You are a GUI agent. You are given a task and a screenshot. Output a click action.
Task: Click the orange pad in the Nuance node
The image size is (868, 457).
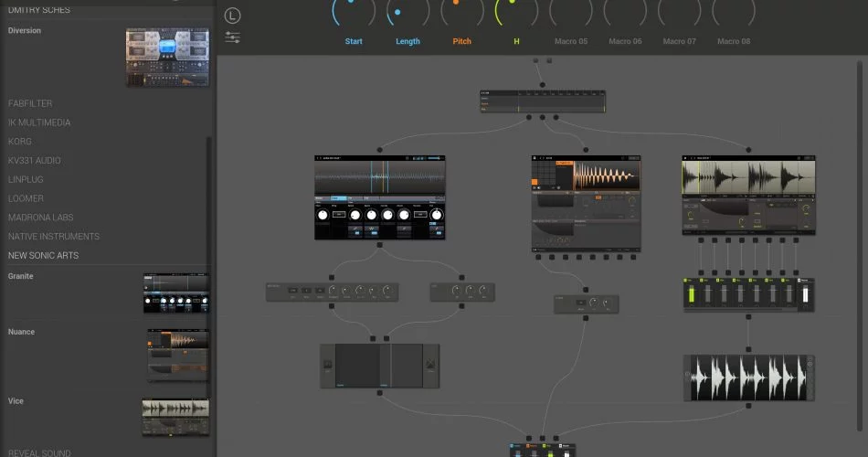click(535, 182)
